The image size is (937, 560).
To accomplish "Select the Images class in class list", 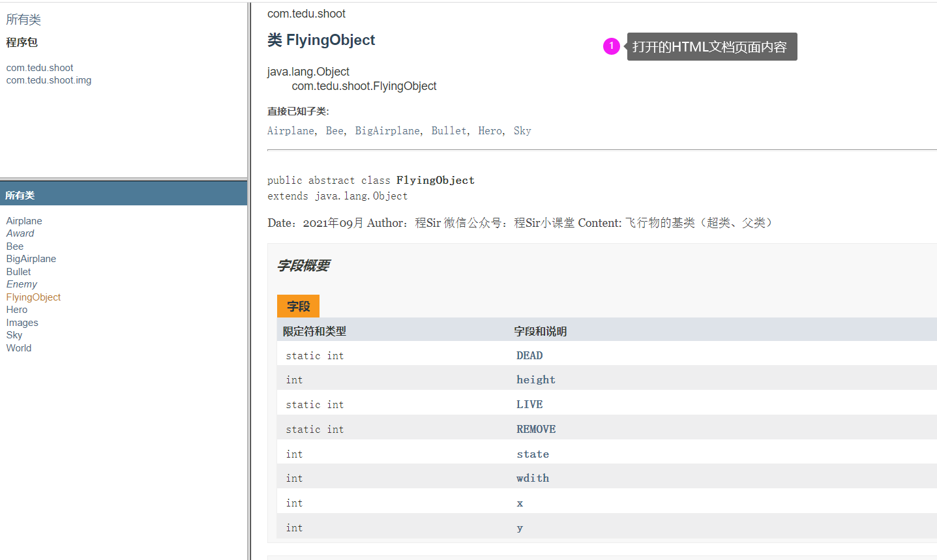I will pyautogui.click(x=22, y=323).
